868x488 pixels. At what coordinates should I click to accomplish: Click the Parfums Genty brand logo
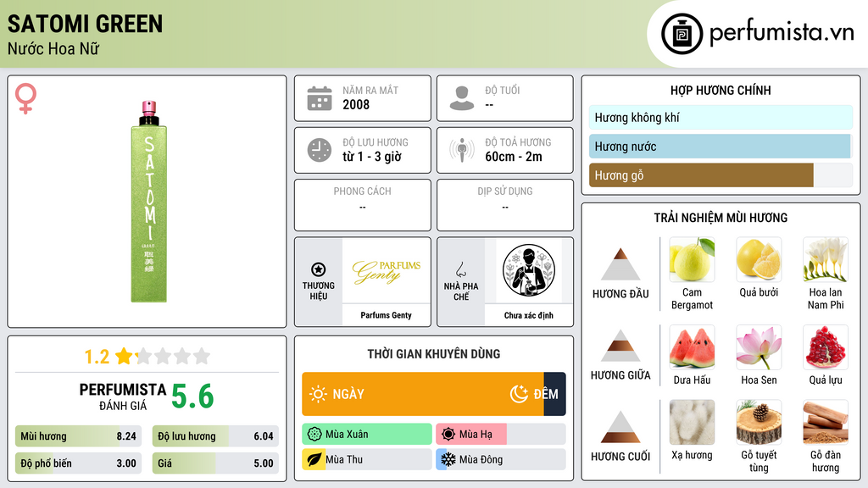[x=387, y=270]
